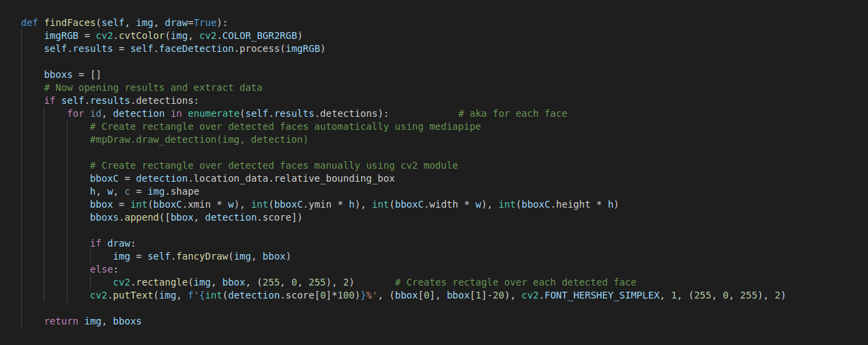
Task: Click the 'Creates rectagle' comment
Action: (515, 282)
